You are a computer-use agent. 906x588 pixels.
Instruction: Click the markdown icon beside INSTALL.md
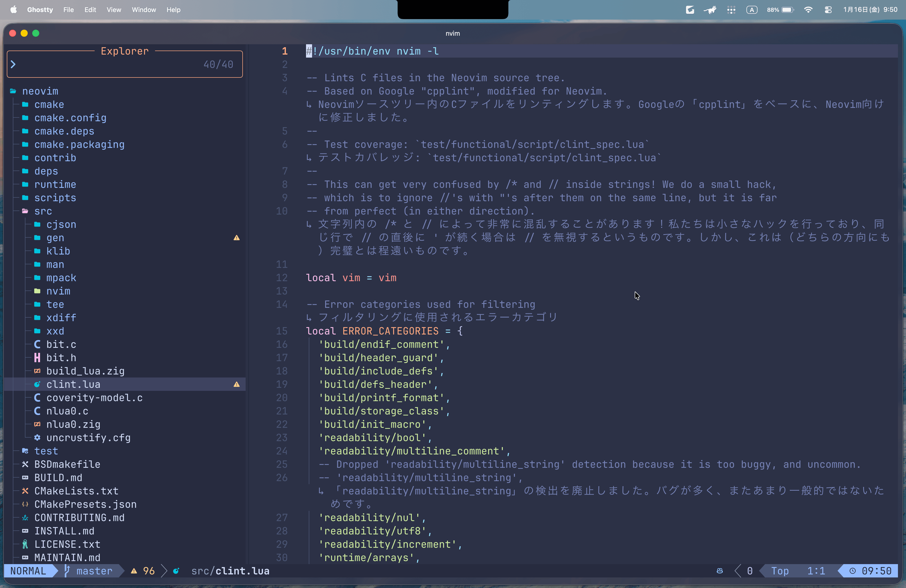(x=25, y=531)
